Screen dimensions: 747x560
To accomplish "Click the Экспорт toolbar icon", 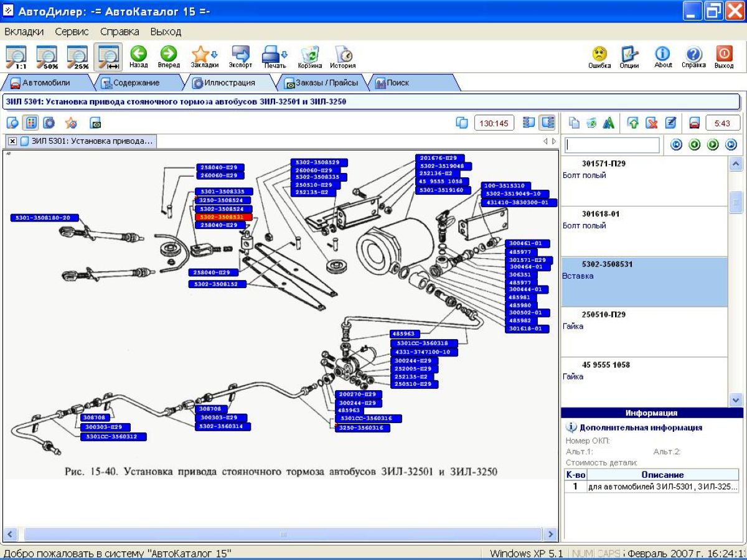I will tap(240, 57).
